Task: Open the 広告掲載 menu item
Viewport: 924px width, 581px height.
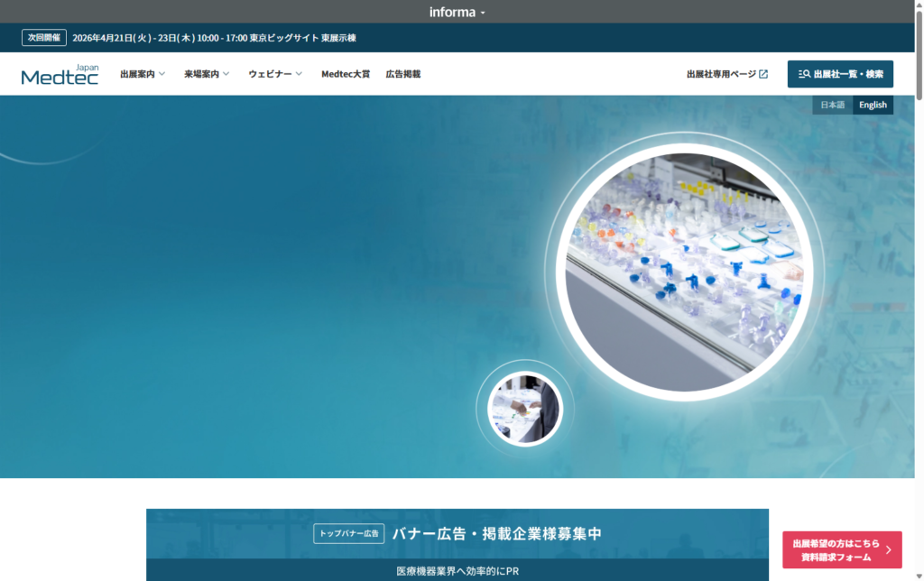Action: tap(403, 74)
